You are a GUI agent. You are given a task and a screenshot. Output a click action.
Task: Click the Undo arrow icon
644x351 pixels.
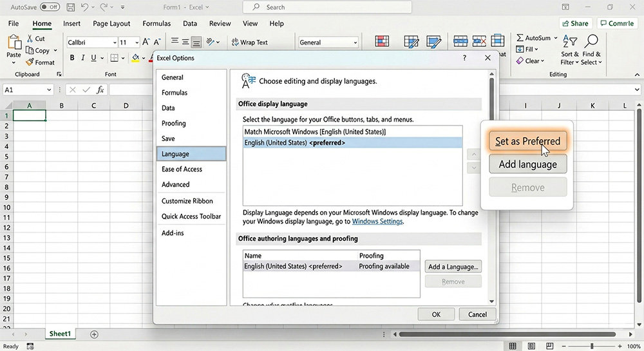tap(84, 7)
